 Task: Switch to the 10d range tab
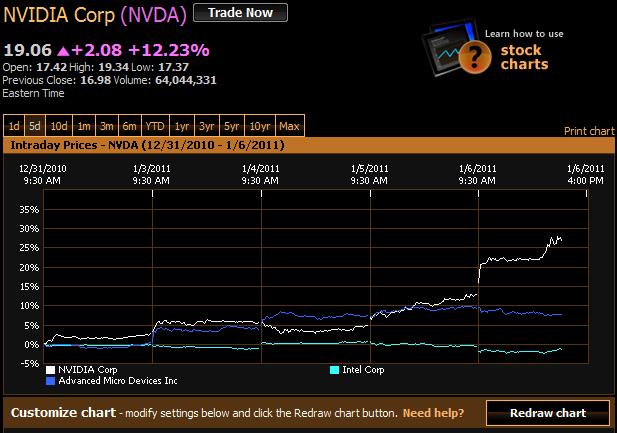59,126
